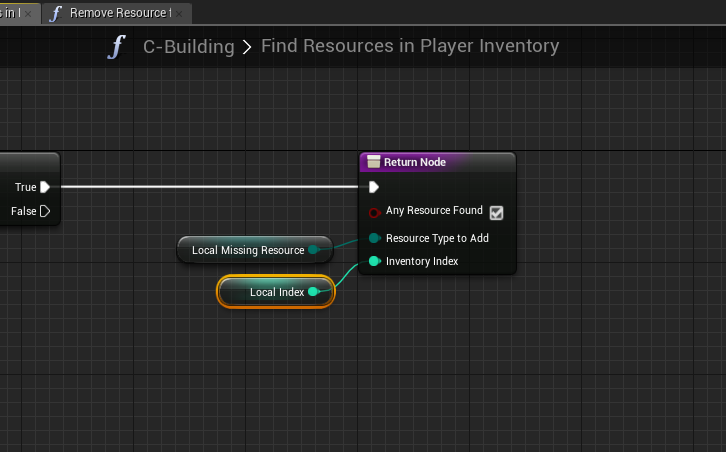Click Find Resources in Player Inventory breadcrumb
Viewport: 726px width, 452px height.
409,47
